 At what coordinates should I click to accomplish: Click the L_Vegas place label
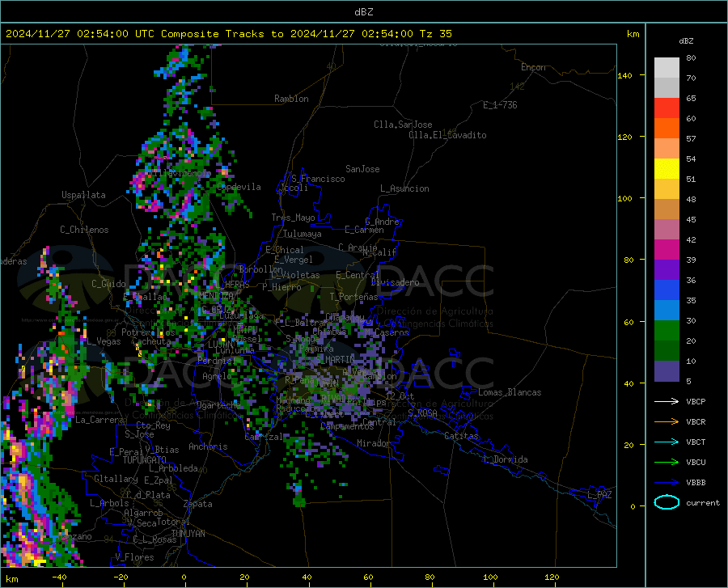(x=104, y=341)
